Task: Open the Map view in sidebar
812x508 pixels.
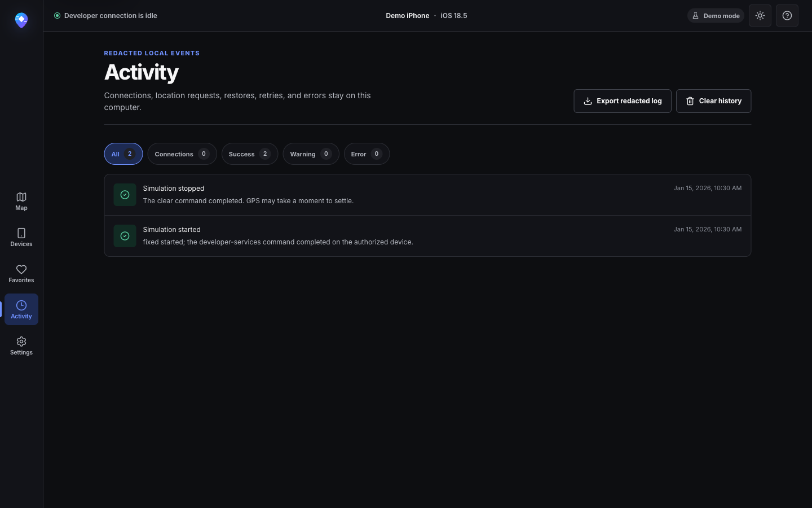Action: (x=21, y=201)
